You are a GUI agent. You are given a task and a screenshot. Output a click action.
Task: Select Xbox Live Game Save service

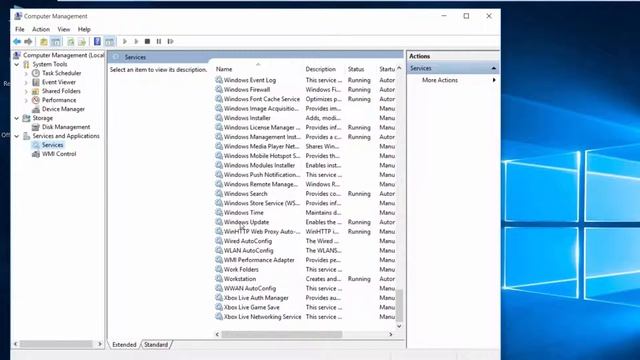pos(251,307)
